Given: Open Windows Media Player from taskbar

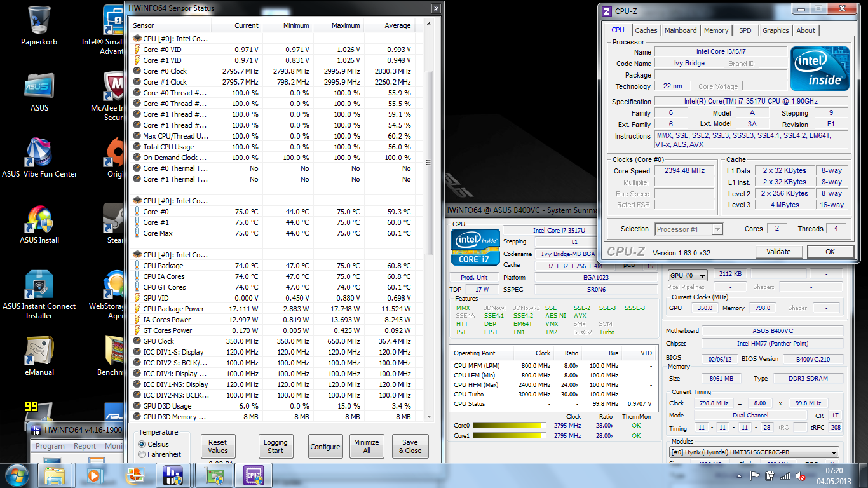Looking at the screenshot, I should [x=94, y=475].
